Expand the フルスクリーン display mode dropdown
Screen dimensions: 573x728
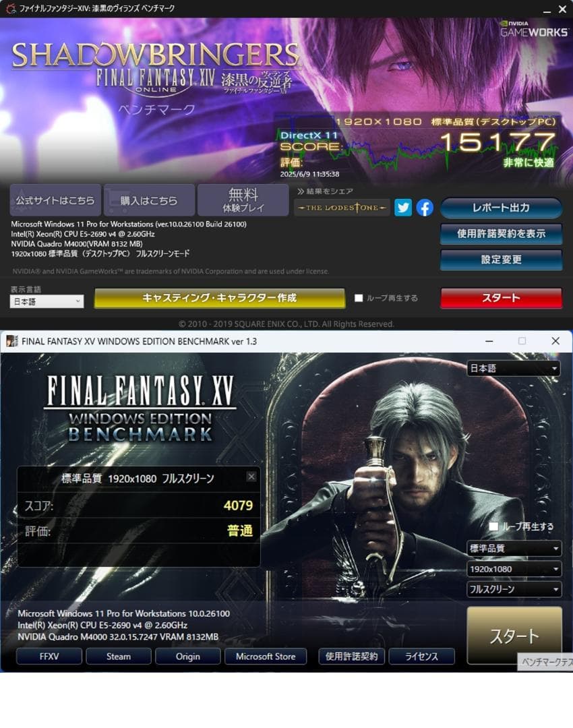click(x=514, y=589)
